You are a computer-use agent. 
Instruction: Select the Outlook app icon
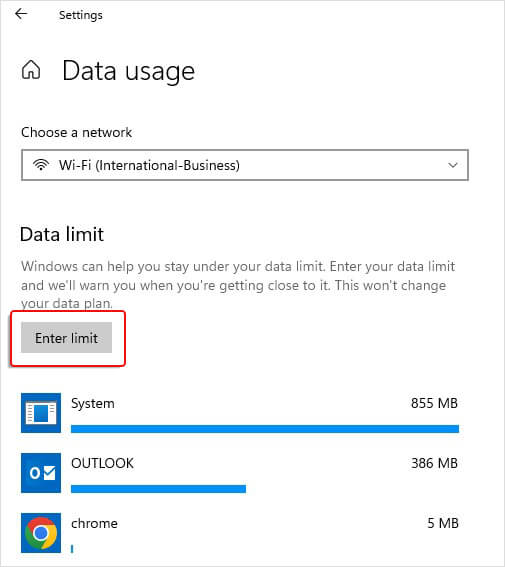(x=41, y=473)
